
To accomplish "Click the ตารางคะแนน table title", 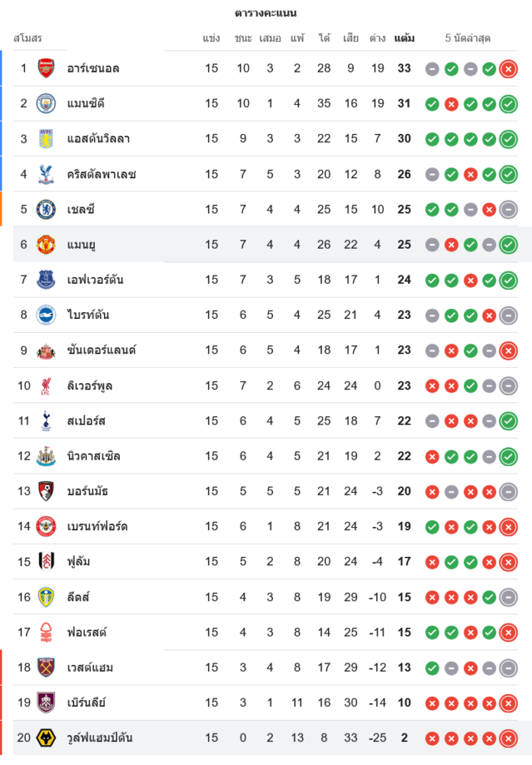I will click(x=266, y=13).
